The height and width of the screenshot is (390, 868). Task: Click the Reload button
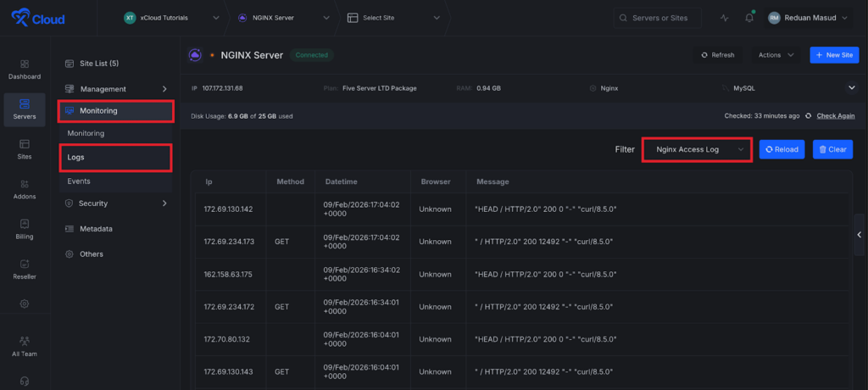click(x=781, y=149)
